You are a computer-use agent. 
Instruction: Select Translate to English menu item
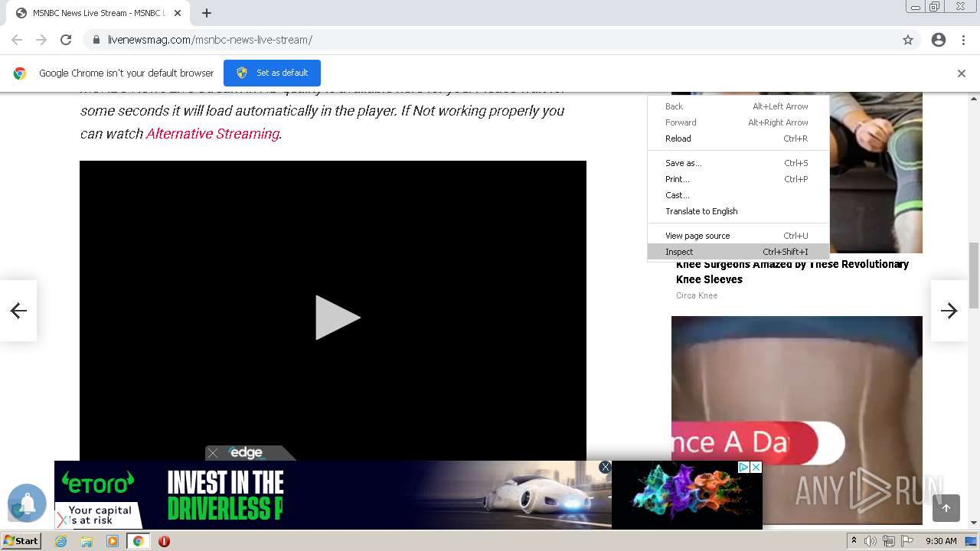coord(738,211)
